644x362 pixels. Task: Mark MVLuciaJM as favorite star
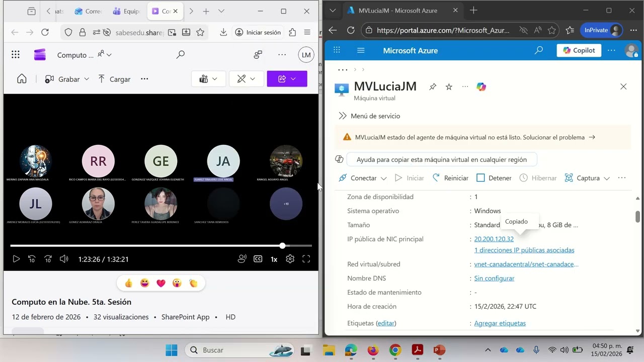point(449,87)
